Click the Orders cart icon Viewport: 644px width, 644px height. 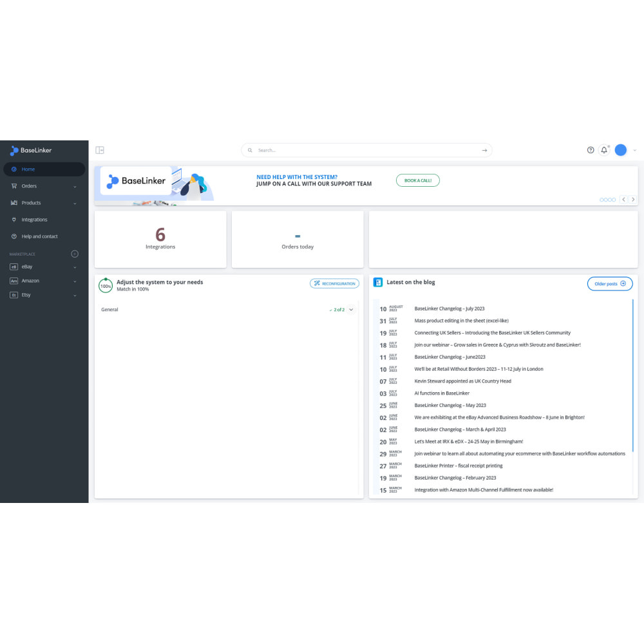click(14, 186)
